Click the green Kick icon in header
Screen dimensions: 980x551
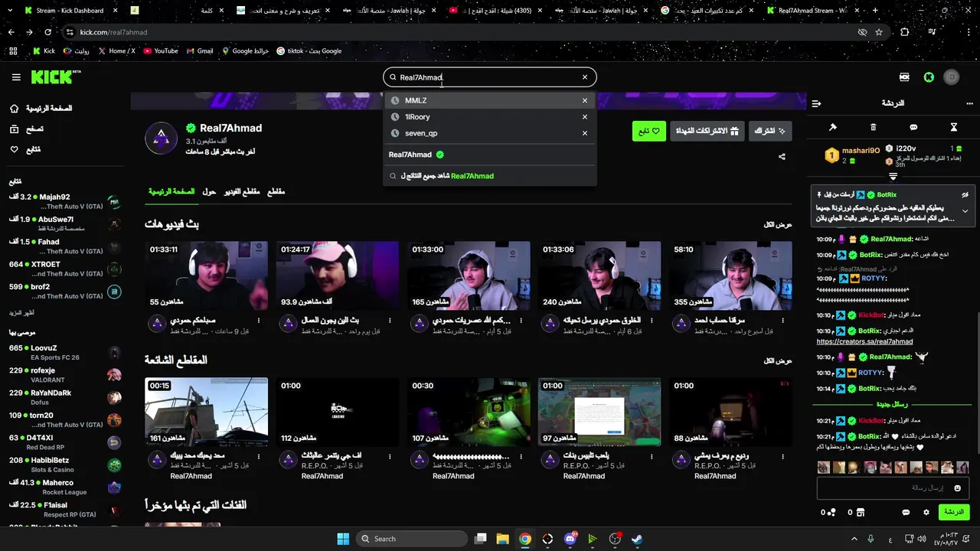tap(929, 77)
